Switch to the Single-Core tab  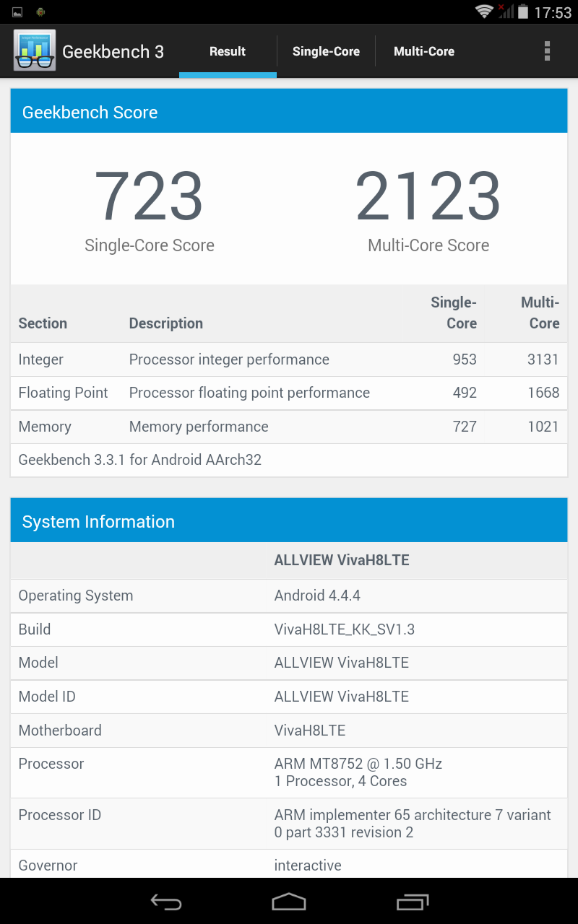point(326,51)
